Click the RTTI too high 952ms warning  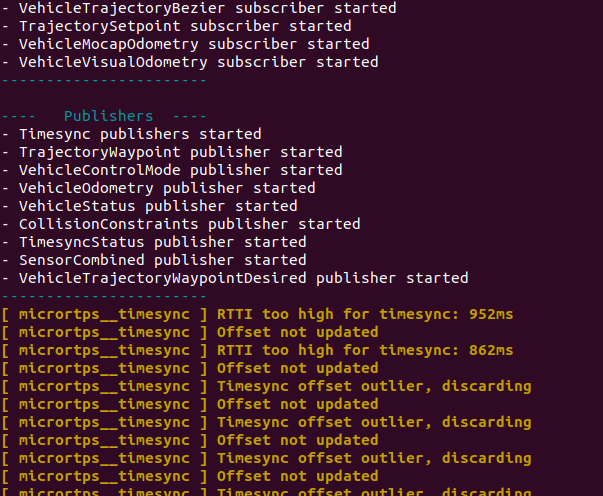point(365,314)
